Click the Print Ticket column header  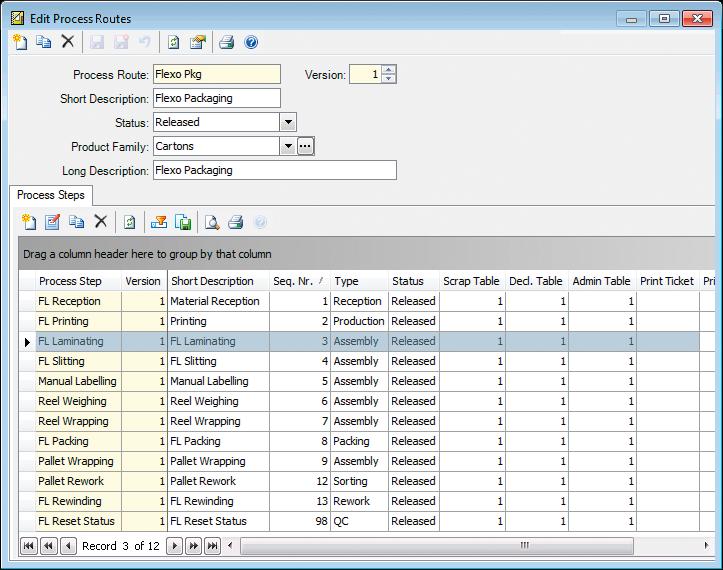[667, 281]
